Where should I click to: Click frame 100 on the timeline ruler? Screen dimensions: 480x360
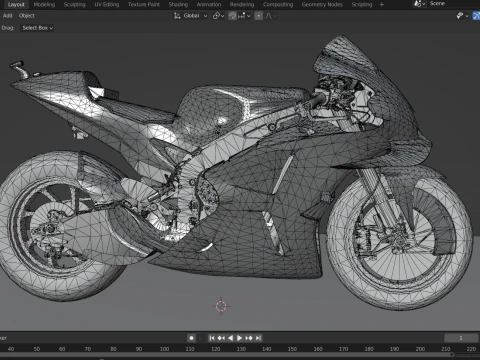point(164,349)
